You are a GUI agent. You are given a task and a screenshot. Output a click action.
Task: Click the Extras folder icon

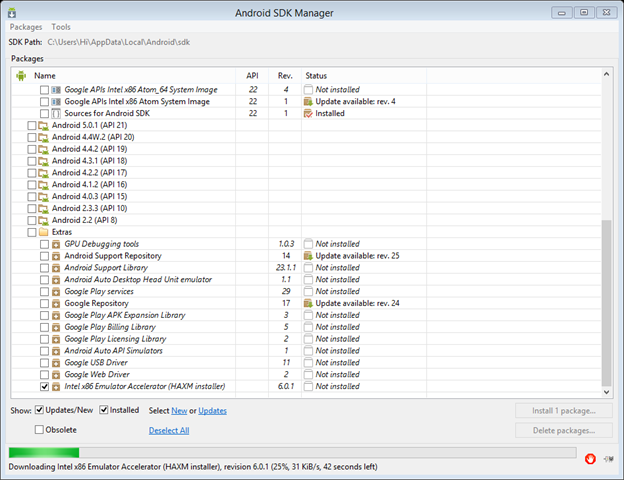(x=44, y=232)
